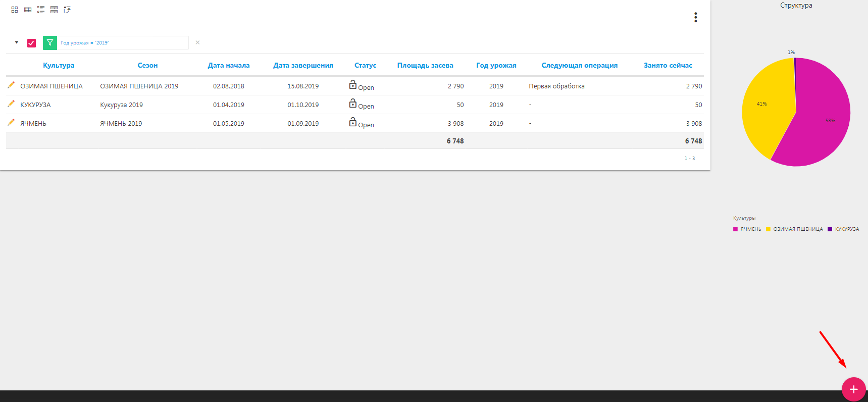The image size is (868, 402).
Task: Click the ЯЧМЕНЬ magenta legend swatch
Action: coord(736,229)
